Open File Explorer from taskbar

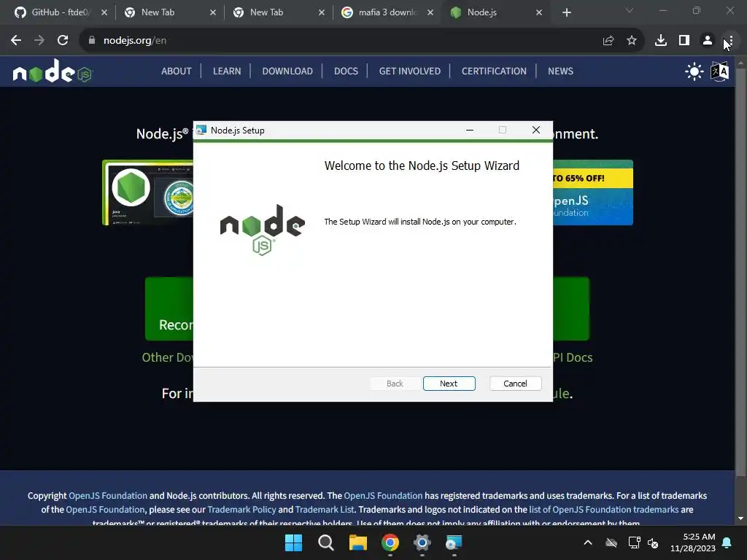(357, 542)
